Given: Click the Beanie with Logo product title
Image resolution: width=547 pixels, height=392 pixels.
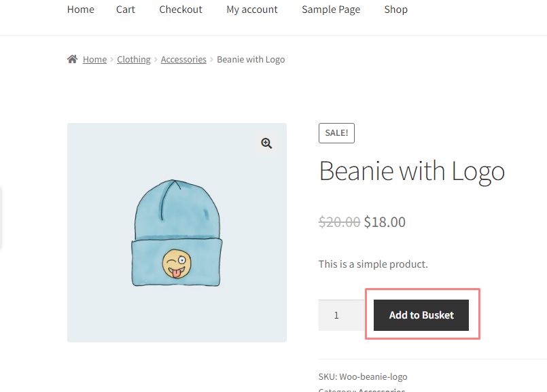Looking at the screenshot, I should (412, 171).
